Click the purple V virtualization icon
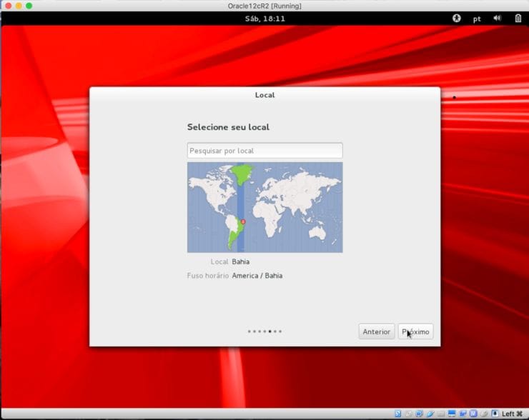The height and width of the screenshot is (420, 529). tap(473, 414)
